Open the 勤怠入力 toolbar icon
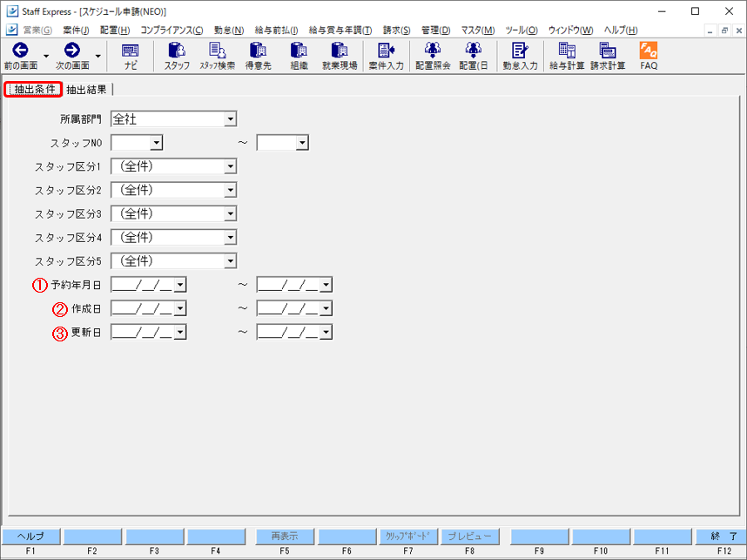Image resolution: width=747 pixels, height=560 pixels. click(x=520, y=50)
